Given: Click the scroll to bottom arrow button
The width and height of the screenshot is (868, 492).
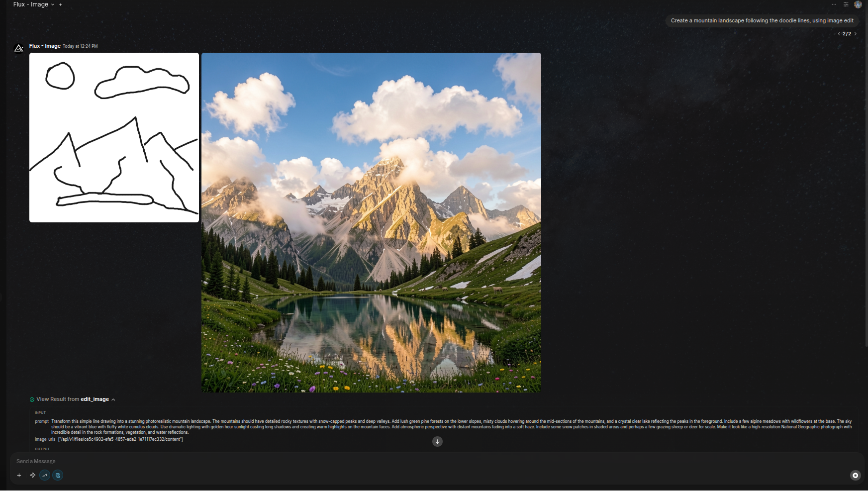Looking at the screenshot, I should click(x=437, y=442).
